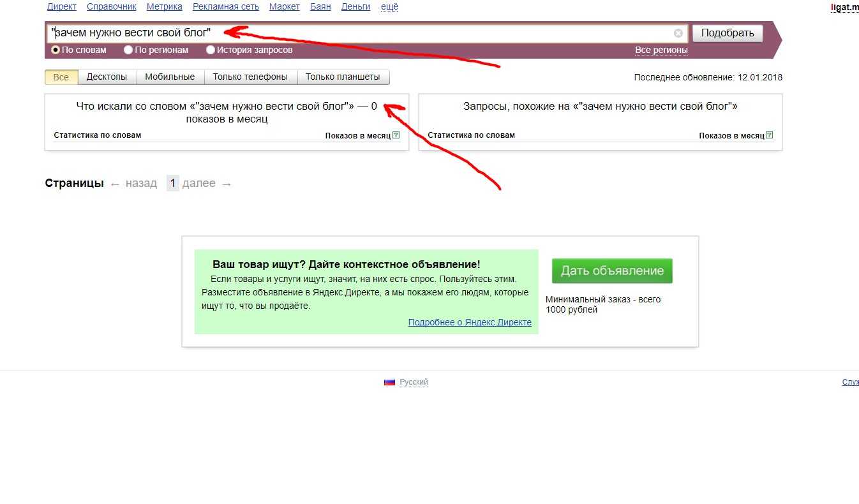Click the Russian flag icon in the footer

click(389, 382)
